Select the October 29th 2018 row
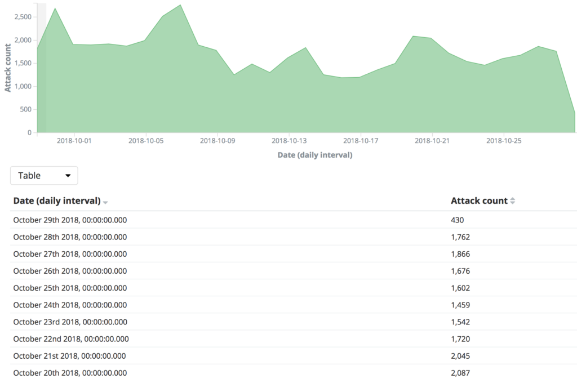577x392 pixels. 294,220
